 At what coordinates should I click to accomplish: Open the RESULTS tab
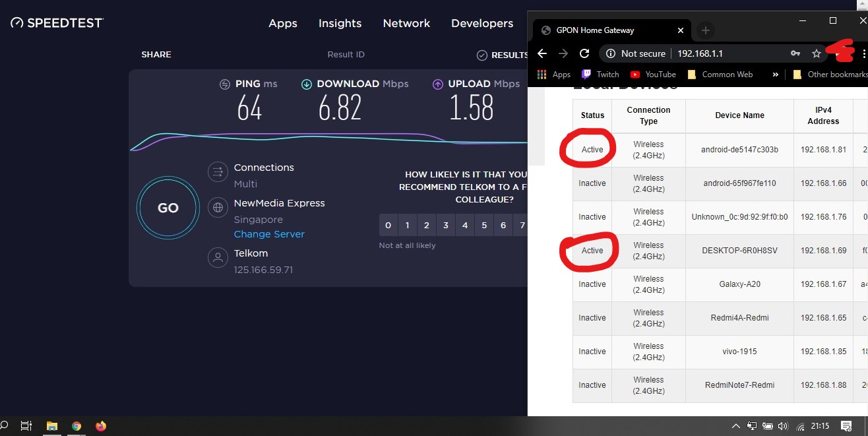pos(509,55)
